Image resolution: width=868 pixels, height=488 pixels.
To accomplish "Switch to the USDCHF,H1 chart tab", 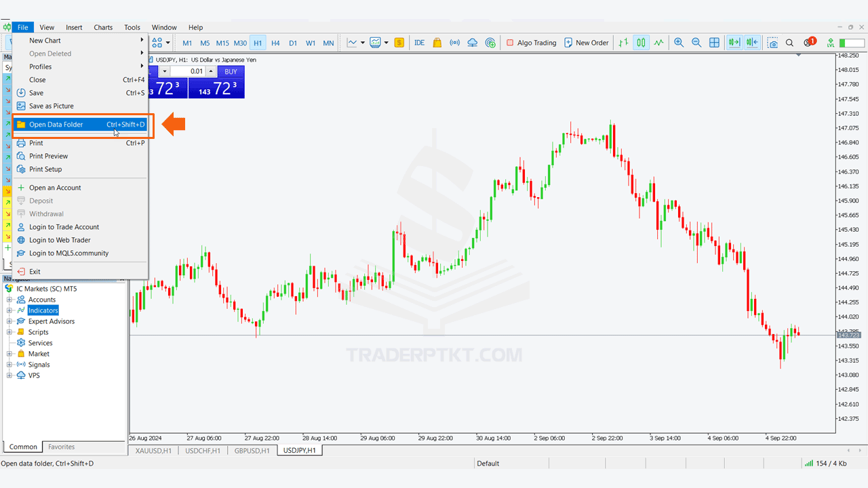I will coord(203,450).
